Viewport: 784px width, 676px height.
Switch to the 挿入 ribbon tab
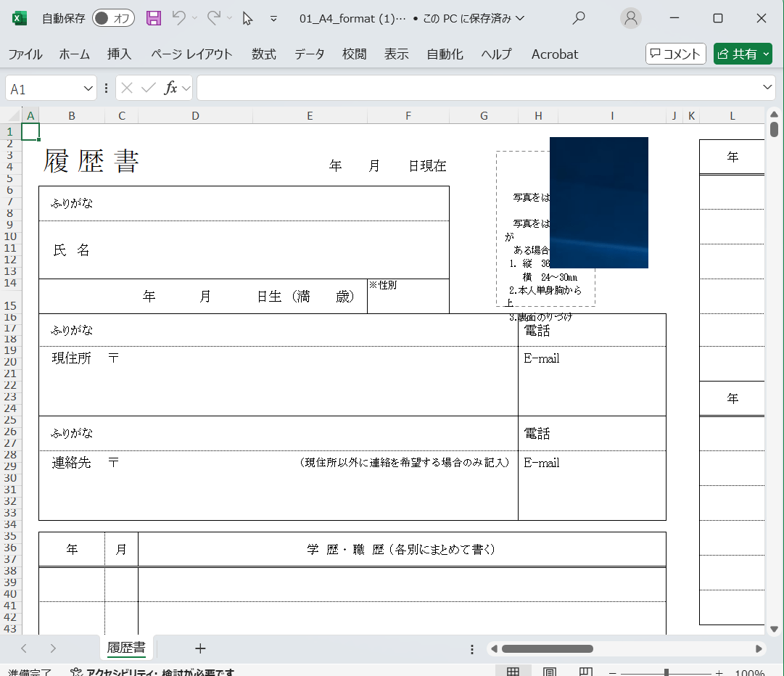point(119,54)
